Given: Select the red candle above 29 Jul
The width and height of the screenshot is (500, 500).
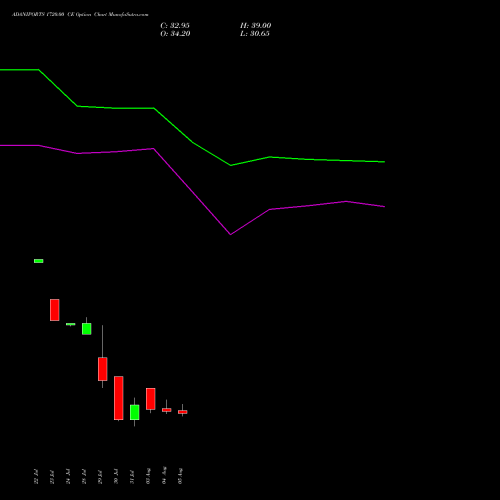Looking at the screenshot, I should tap(103, 369).
